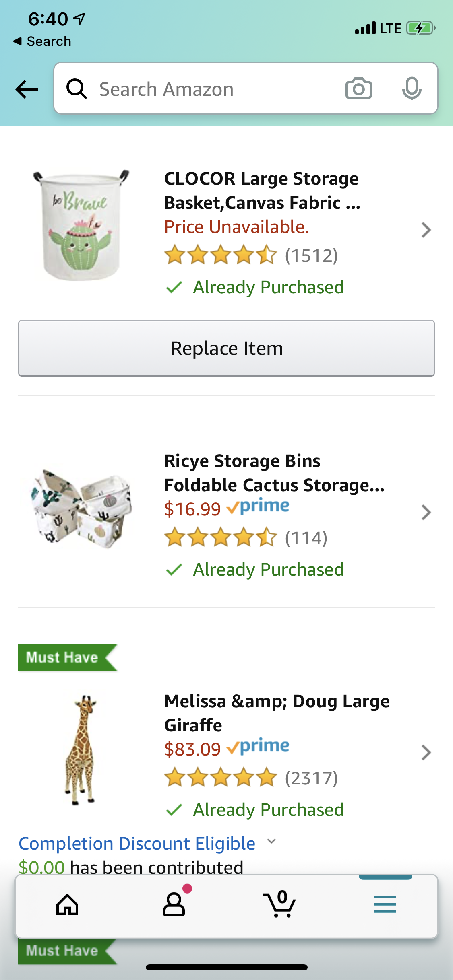This screenshot has width=453, height=980.
Task: Open the account profile tab
Action: click(174, 905)
